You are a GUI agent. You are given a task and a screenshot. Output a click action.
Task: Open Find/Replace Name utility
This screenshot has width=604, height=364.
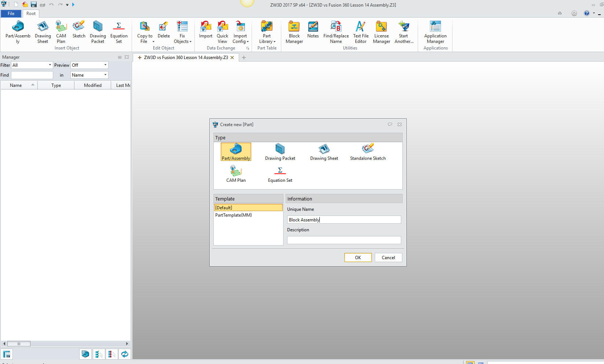click(x=336, y=32)
